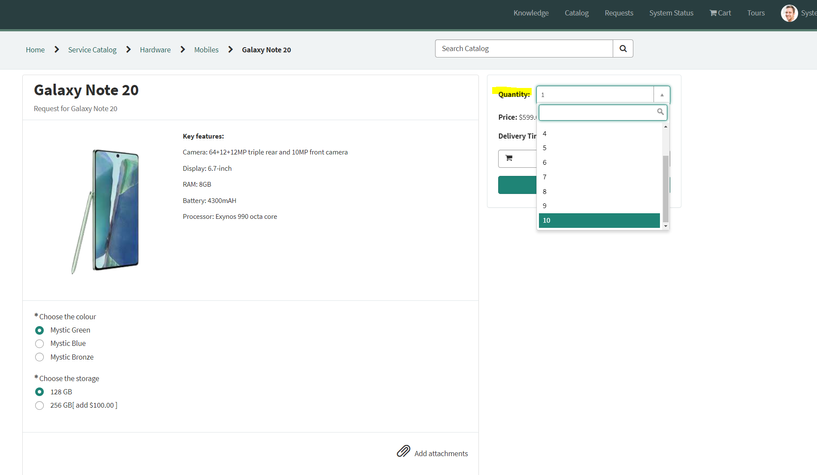Screen dimensions: 817x475
Task: Click the chevron after Home in breadcrumb
Action: pyautogui.click(x=56, y=49)
